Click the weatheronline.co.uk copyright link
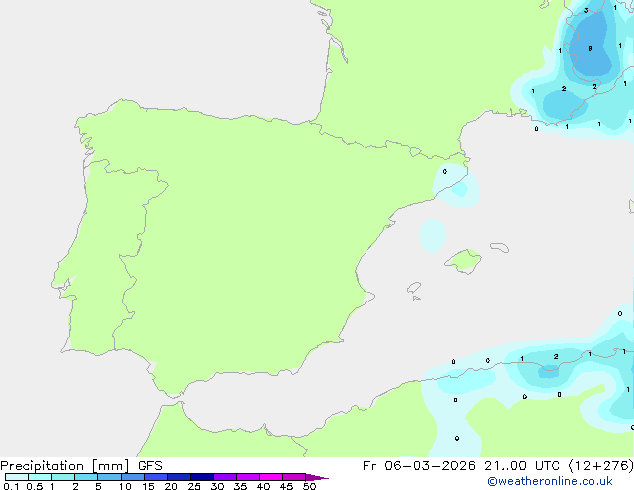This screenshot has width=634, height=490. pyautogui.click(x=549, y=481)
